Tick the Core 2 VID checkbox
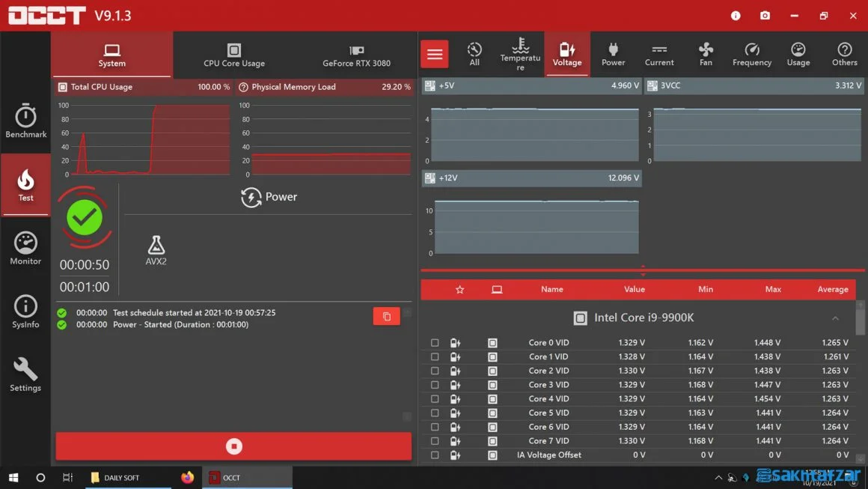This screenshot has height=489, width=868. click(x=435, y=371)
